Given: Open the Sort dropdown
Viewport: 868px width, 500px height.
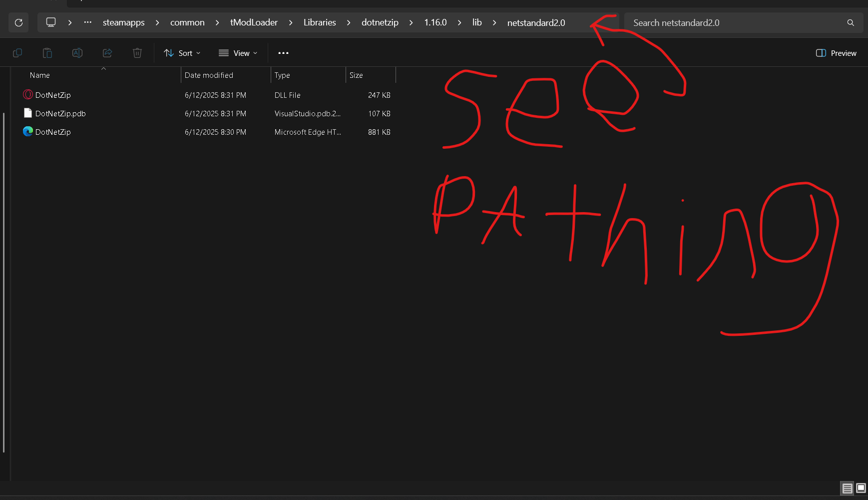Looking at the screenshot, I should pyautogui.click(x=182, y=53).
